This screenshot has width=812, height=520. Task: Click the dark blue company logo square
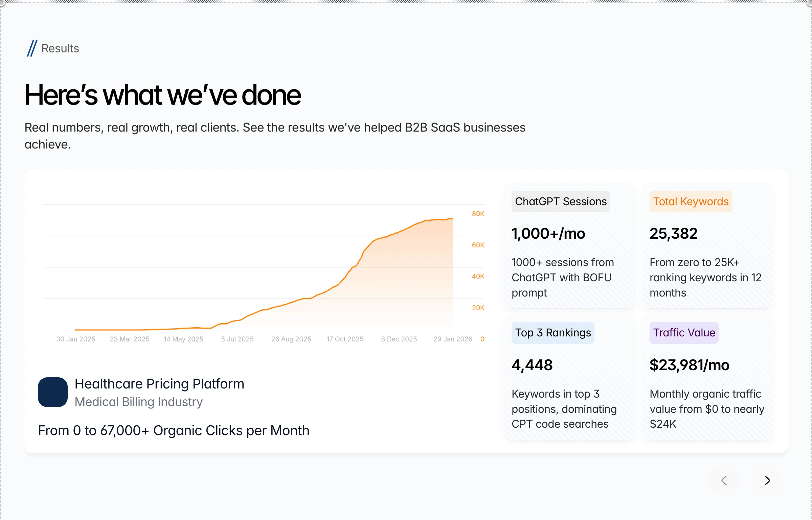52,392
